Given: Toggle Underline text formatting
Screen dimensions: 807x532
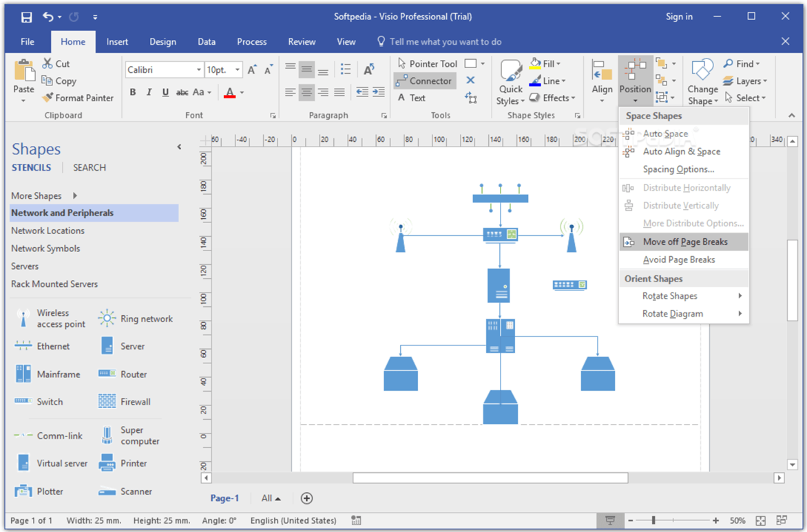Looking at the screenshot, I should (165, 92).
